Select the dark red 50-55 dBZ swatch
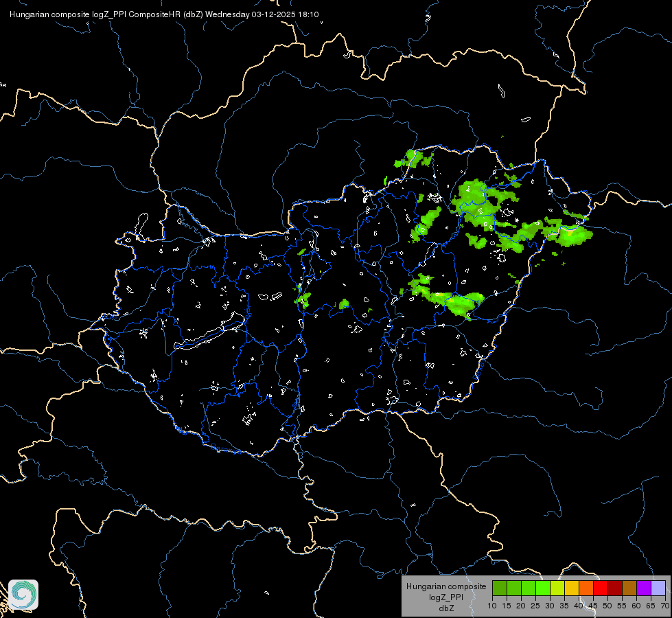The width and height of the screenshot is (672, 618). [615, 588]
